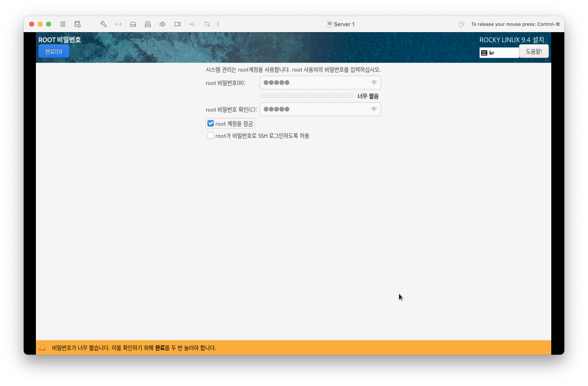The height and width of the screenshot is (386, 588).
Task: Pause the virtual machine
Action: click(x=63, y=24)
